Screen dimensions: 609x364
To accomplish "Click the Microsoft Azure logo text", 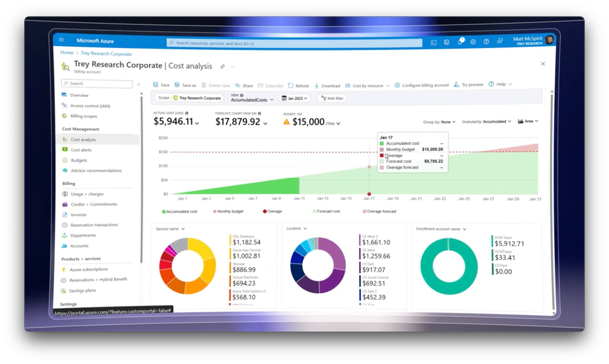I will (x=95, y=40).
